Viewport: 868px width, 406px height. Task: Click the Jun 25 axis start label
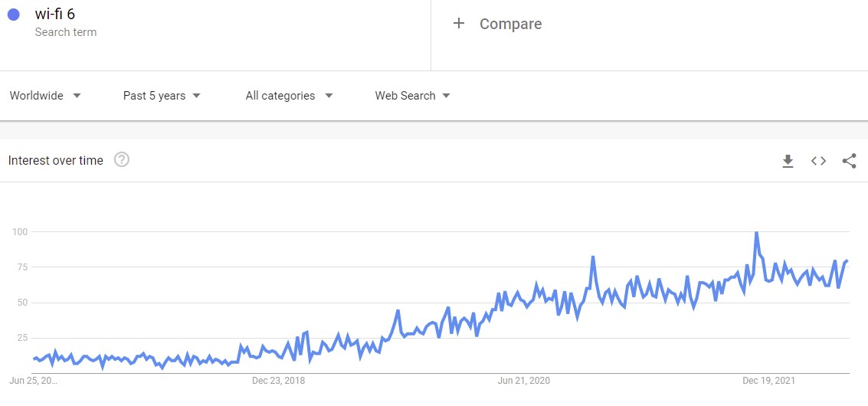[33, 380]
